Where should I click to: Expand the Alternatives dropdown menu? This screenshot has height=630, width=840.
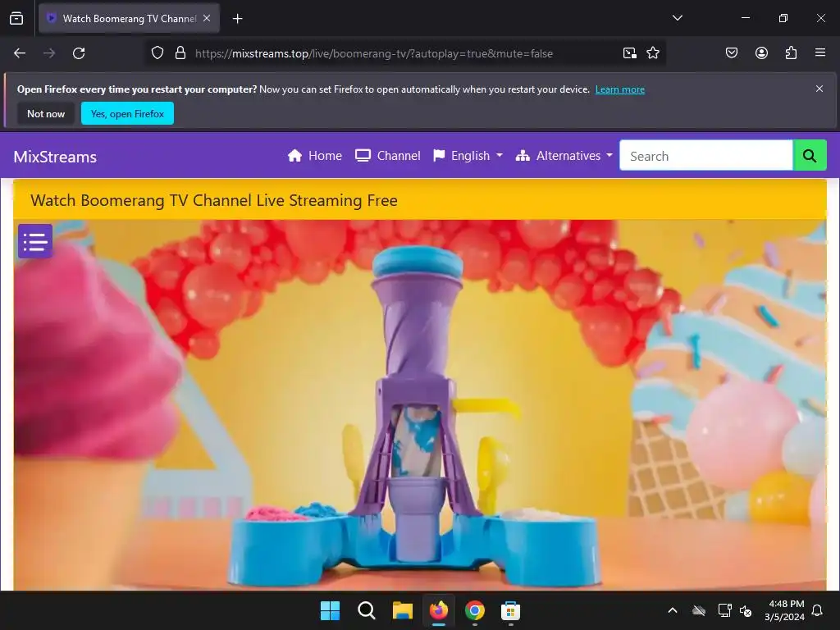(564, 156)
